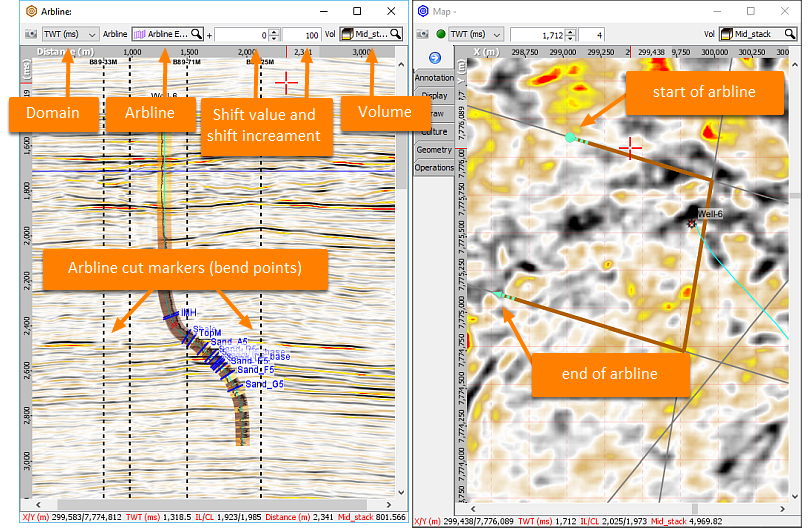Click the Arbline window horizontal scrollbar
812x528 pixels.
pos(213,504)
